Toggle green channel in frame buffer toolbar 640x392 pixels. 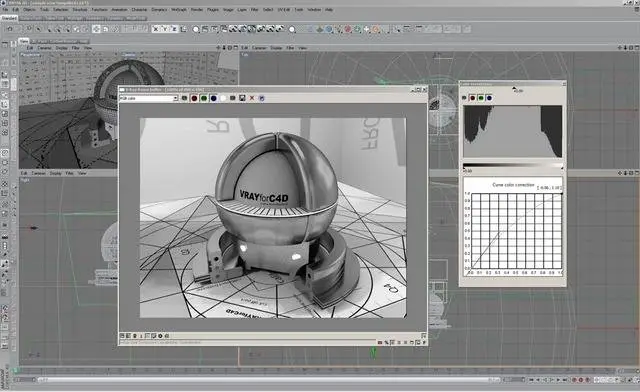[x=204, y=98]
